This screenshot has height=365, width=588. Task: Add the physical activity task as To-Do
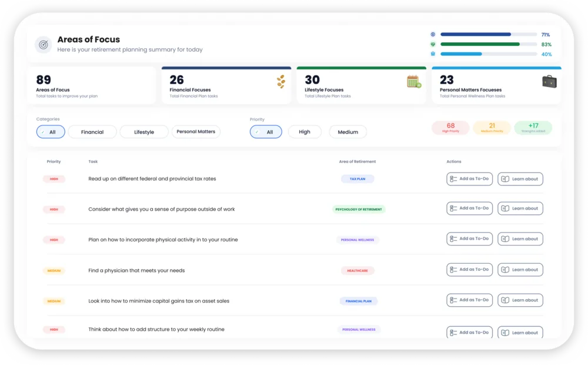[x=469, y=239]
